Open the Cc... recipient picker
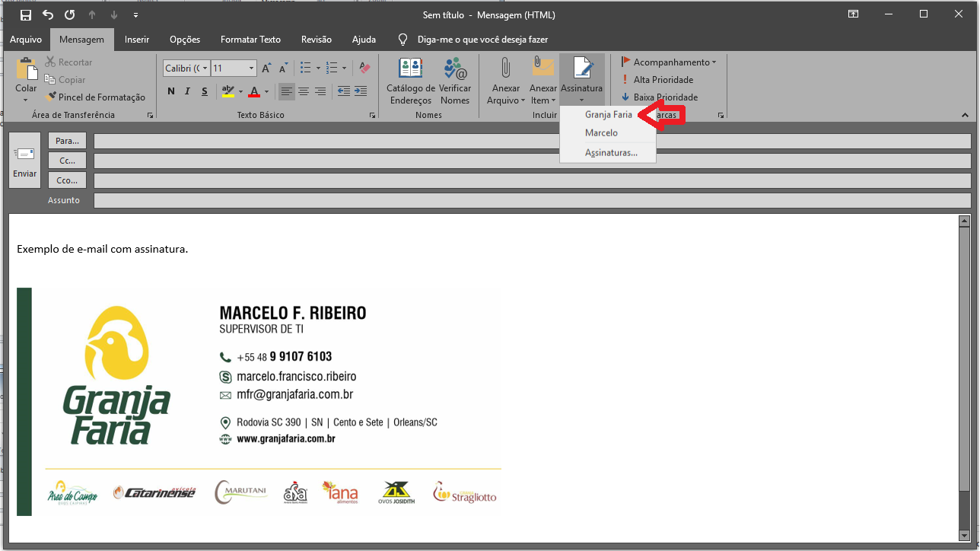980x551 pixels. (66, 160)
